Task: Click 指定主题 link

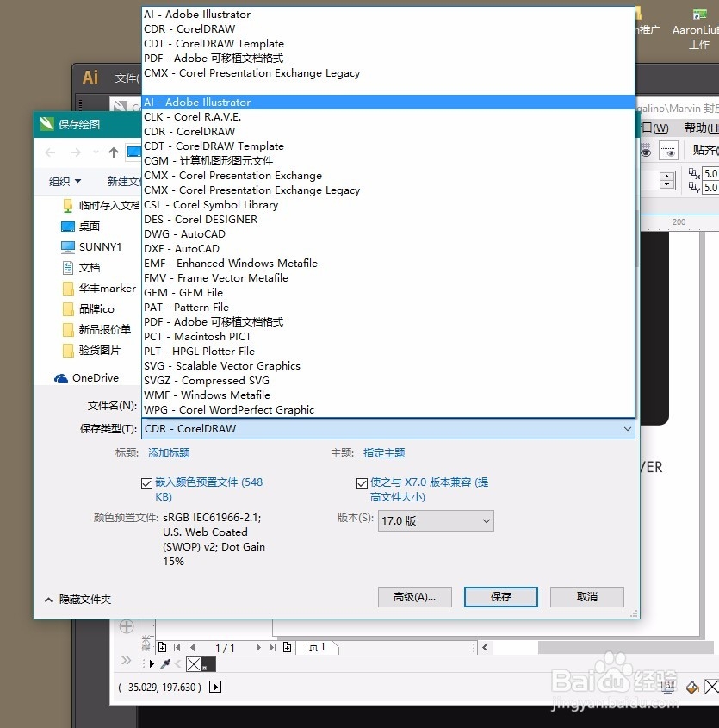Action: click(384, 452)
